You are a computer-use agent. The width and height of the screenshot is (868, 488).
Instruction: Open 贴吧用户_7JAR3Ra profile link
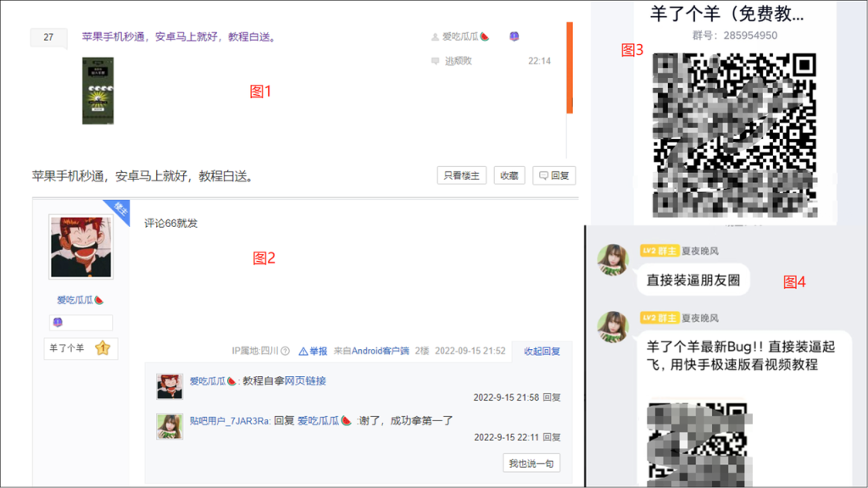point(230,420)
